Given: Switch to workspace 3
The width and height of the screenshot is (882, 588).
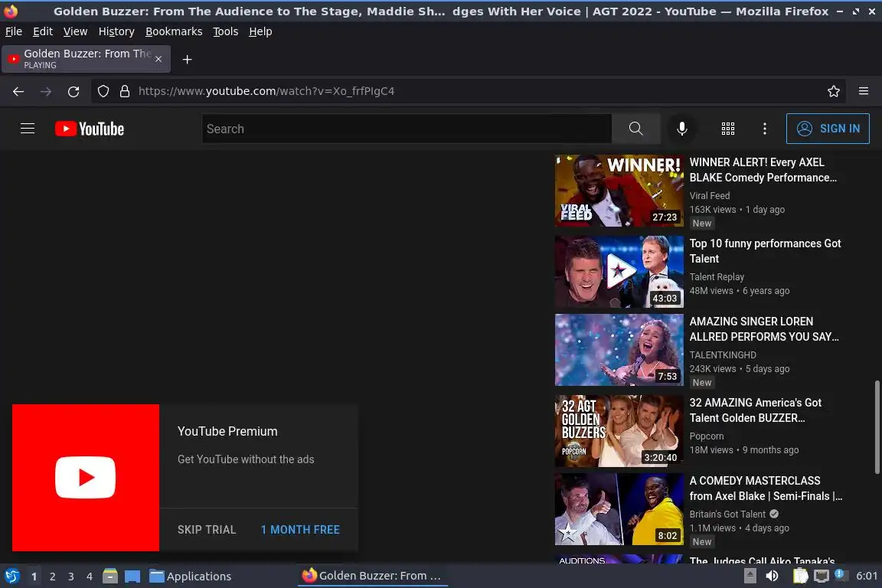Looking at the screenshot, I should point(71,577).
